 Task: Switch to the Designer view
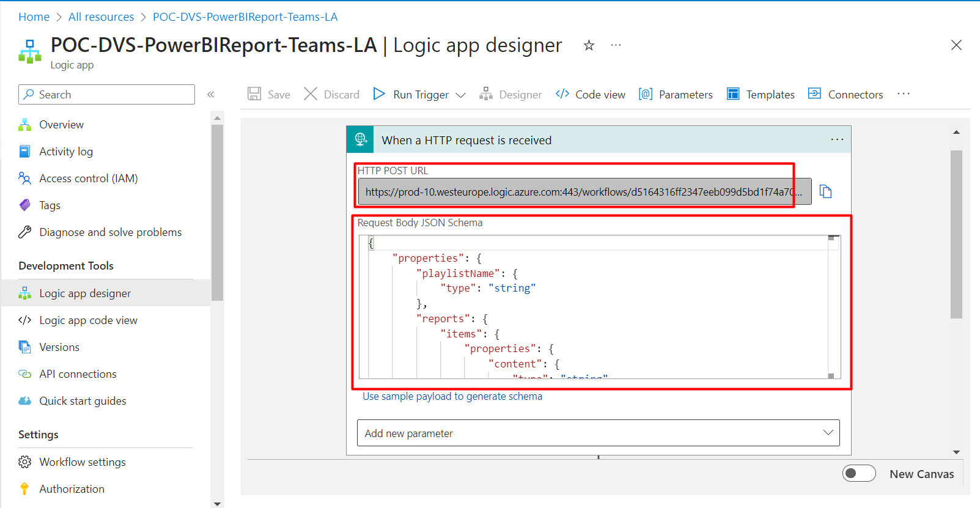(x=510, y=94)
